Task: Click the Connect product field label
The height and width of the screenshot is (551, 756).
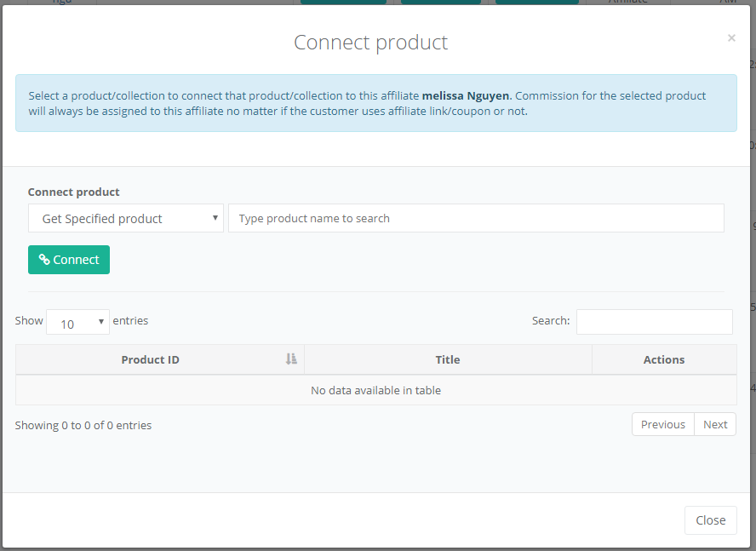Action: pos(74,192)
